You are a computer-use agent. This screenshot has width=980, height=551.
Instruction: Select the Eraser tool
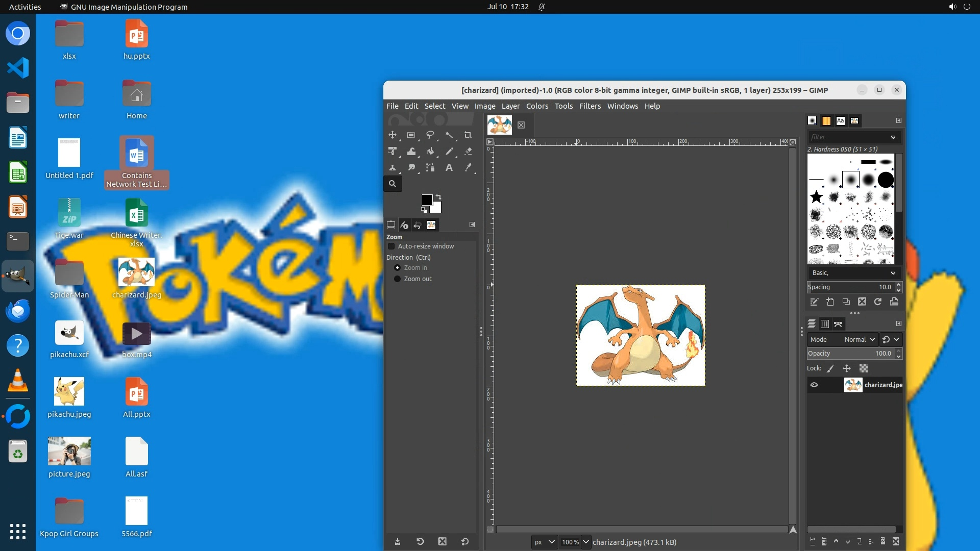coord(468,152)
